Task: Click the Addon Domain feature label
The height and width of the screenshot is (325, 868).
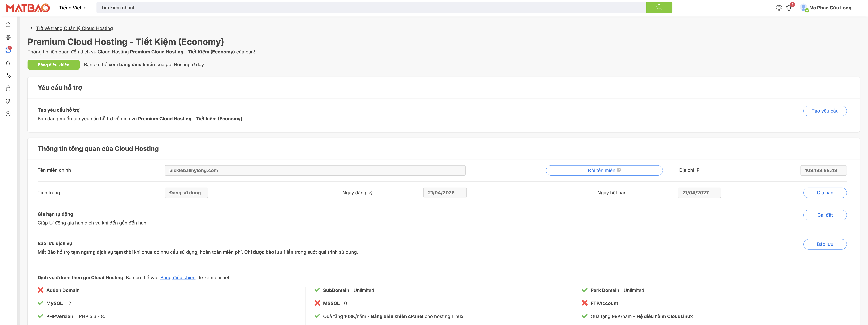Action: coord(63,290)
